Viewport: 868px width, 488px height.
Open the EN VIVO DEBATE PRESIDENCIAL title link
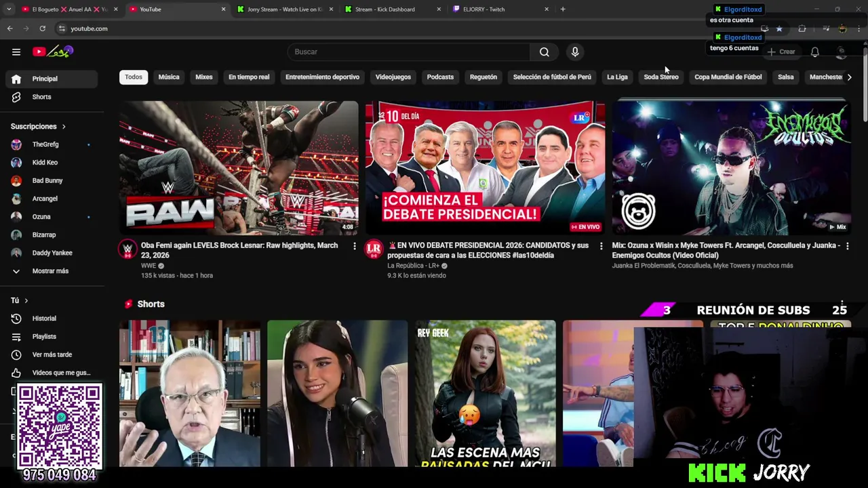coord(488,250)
